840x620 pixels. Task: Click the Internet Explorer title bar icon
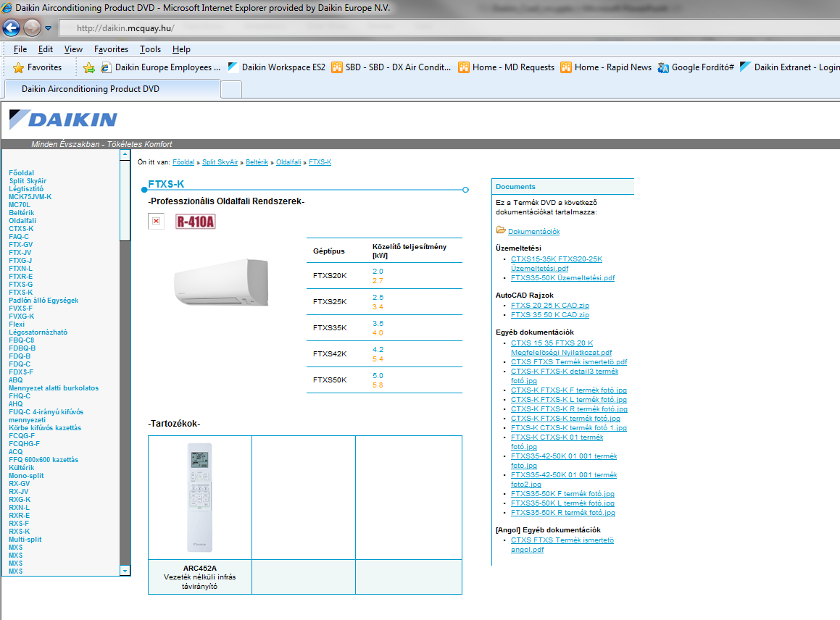point(7,7)
